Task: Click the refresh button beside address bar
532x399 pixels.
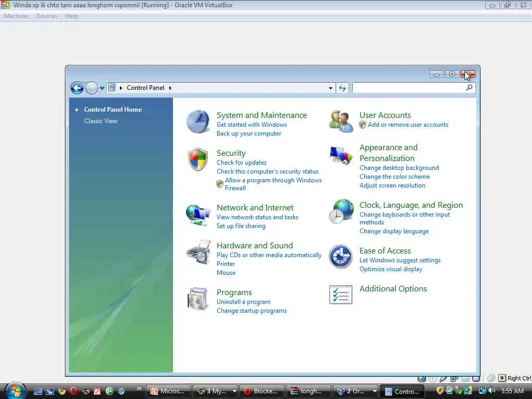Action: [342, 88]
